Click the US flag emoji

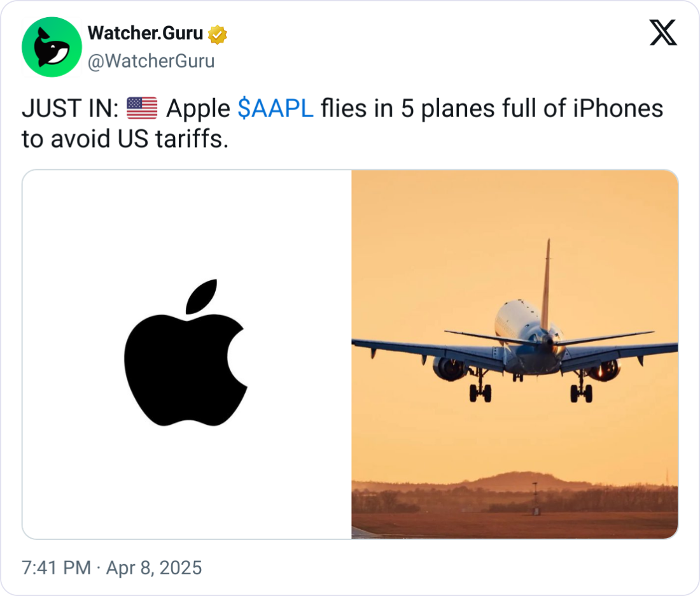click(x=142, y=109)
